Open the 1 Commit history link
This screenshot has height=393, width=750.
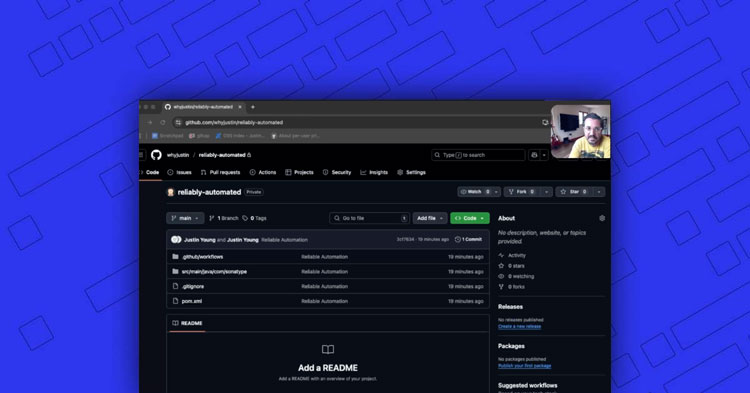[468, 240]
